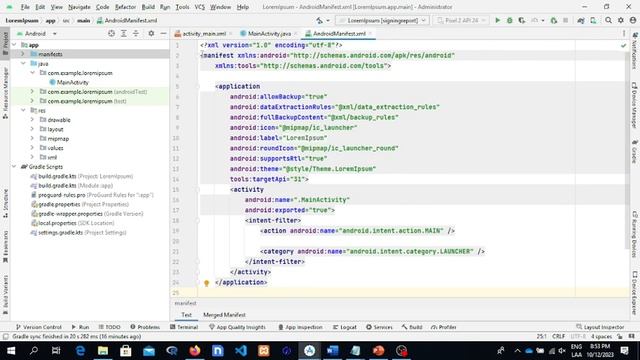Click the build hammer icon in toolbar

pyautogui.click(x=319, y=20)
